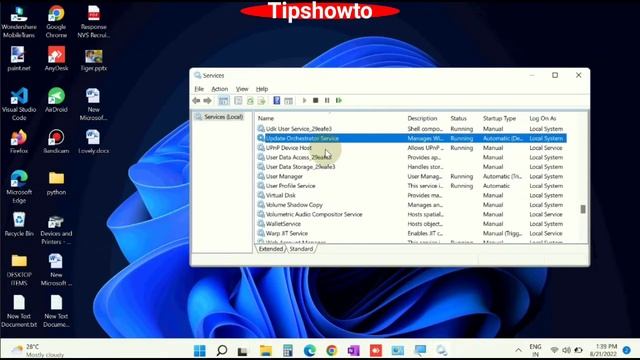Pause Service with the pause icon
Image resolution: width=640 pixels, height=360 pixels.
pos(327,100)
